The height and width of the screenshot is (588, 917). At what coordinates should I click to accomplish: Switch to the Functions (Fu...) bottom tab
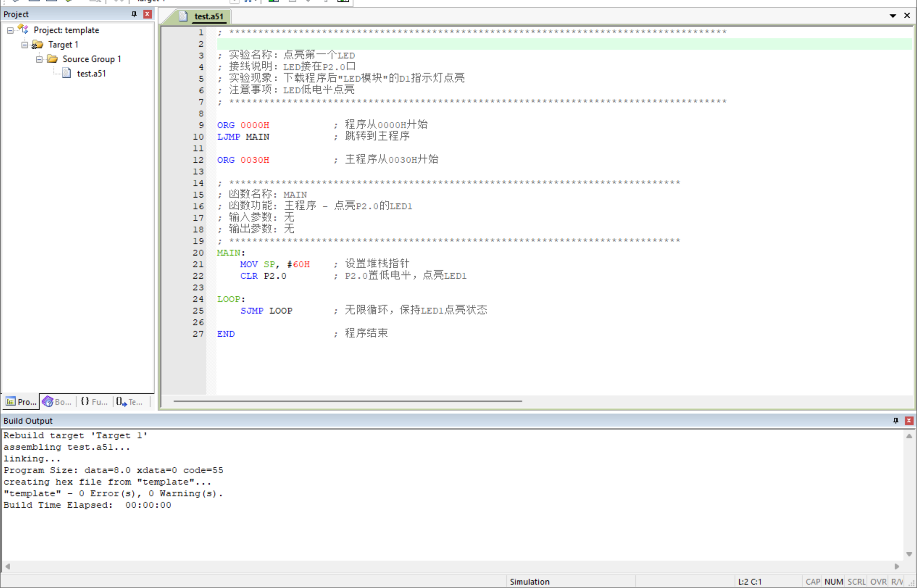click(x=94, y=402)
